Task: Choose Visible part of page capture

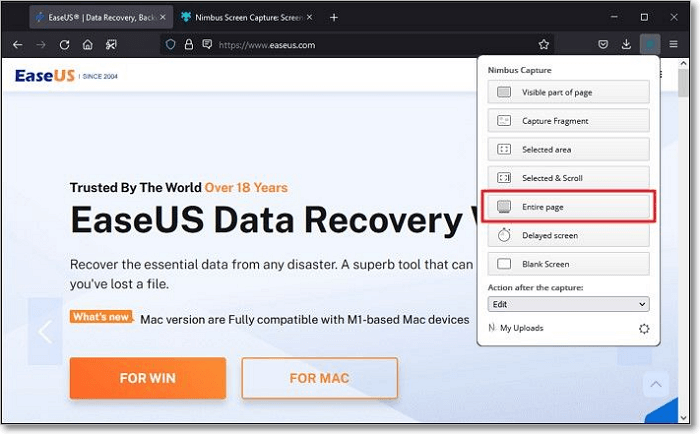Action: coord(568,92)
